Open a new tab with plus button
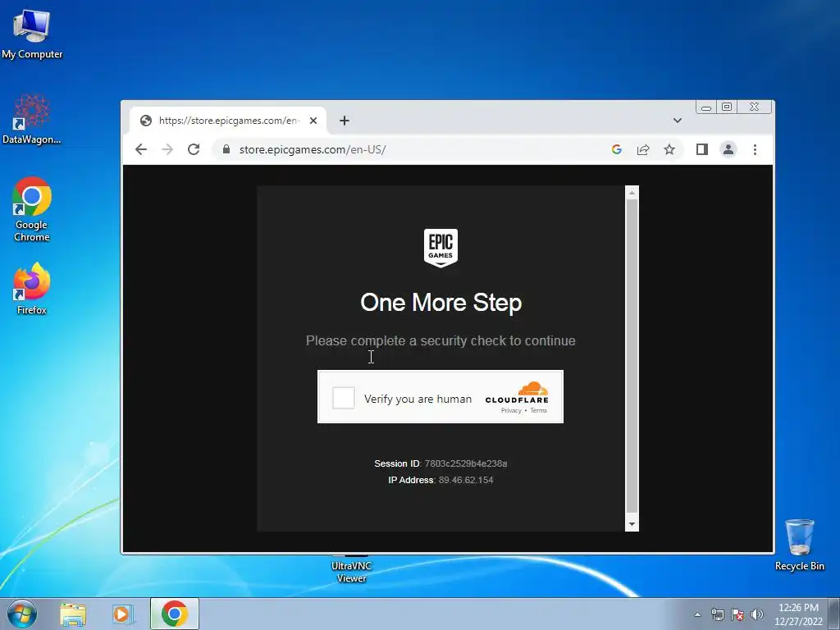This screenshot has height=630, width=840. (x=345, y=121)
